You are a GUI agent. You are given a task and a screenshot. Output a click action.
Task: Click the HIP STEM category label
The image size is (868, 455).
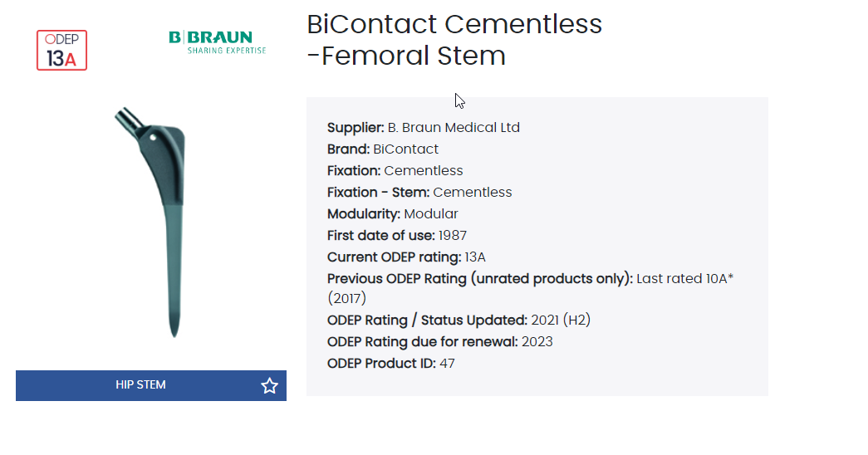[x=140, y=385]
